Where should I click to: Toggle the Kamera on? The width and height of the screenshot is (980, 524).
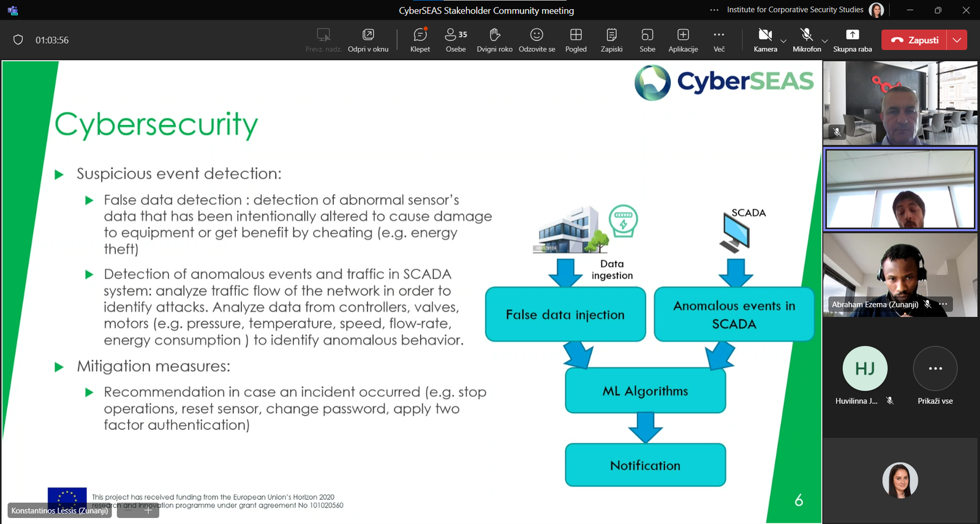[765, 40]
